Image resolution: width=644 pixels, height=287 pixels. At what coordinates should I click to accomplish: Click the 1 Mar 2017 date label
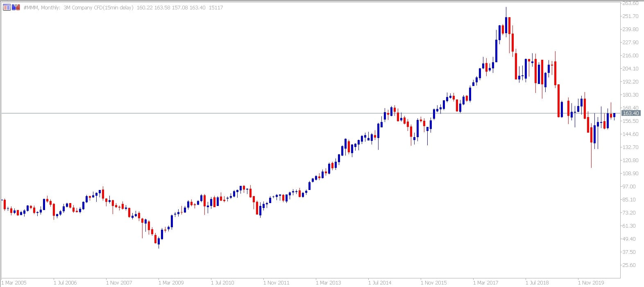point(486,282)
